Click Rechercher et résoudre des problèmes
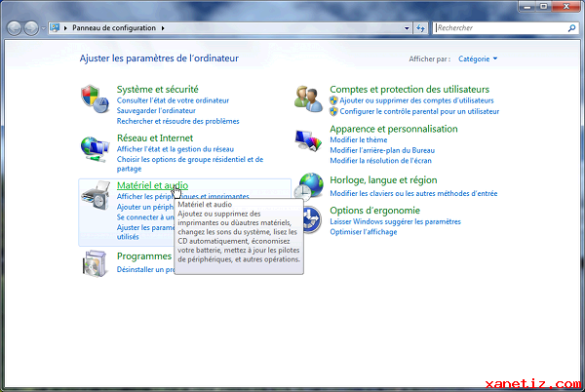 pyautogui.click(x=178, y=121)
